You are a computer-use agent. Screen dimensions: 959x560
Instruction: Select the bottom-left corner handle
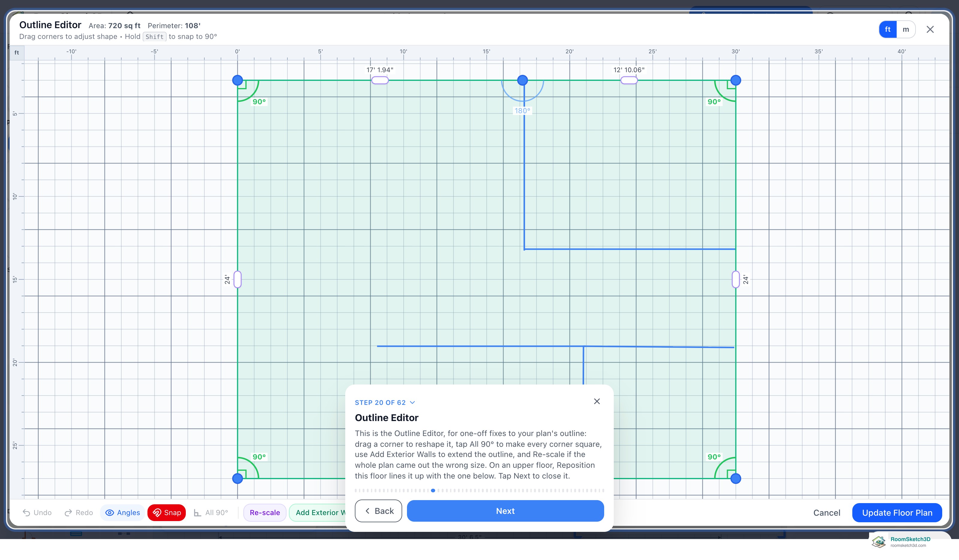[x=237, y=478]
